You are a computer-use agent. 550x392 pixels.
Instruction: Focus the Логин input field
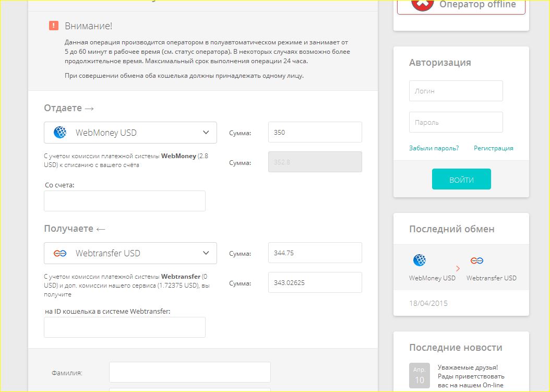click(456, 91)
